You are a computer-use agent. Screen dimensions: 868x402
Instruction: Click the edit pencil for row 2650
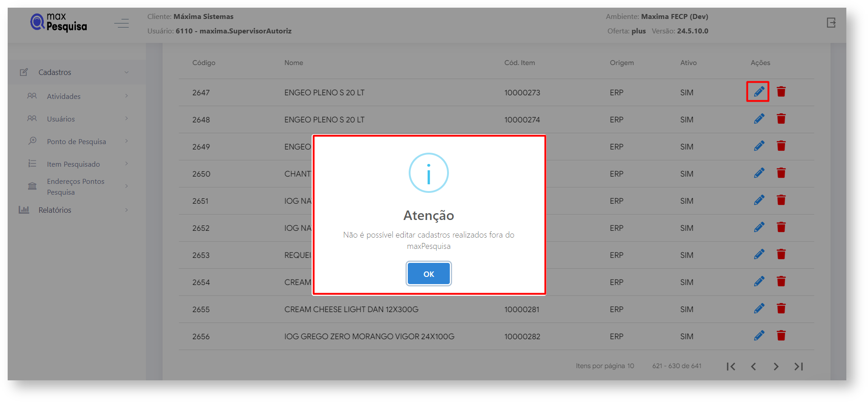coord(759,173)
